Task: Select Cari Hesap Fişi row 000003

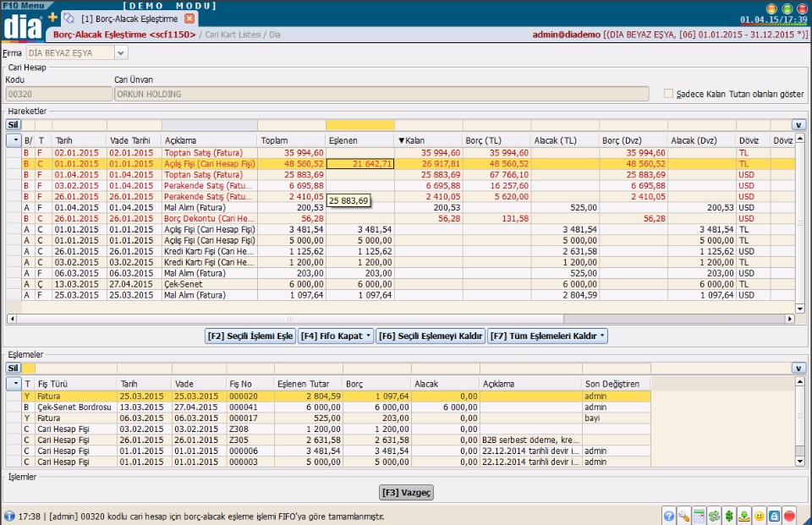Action: pos(328,462)
